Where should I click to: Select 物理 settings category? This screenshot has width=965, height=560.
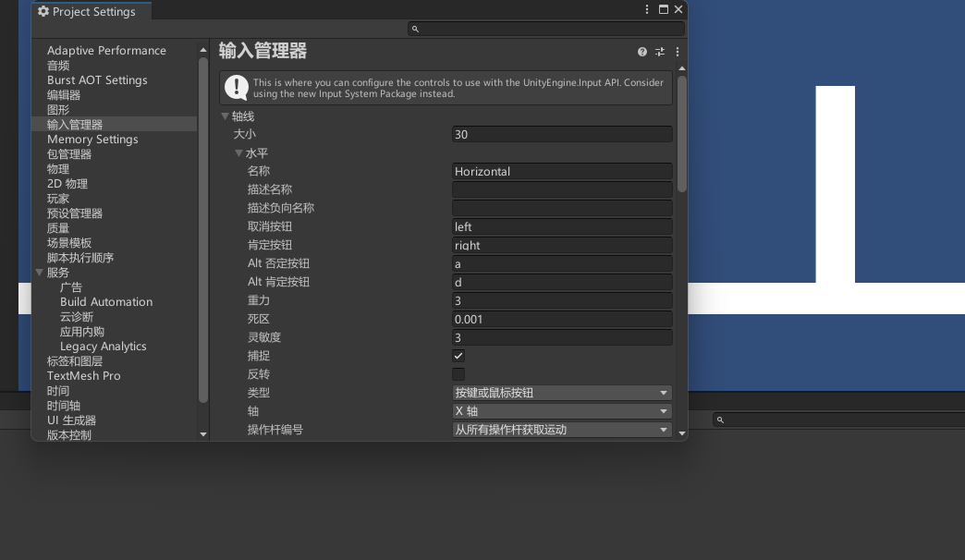click(x=58, y=168)
